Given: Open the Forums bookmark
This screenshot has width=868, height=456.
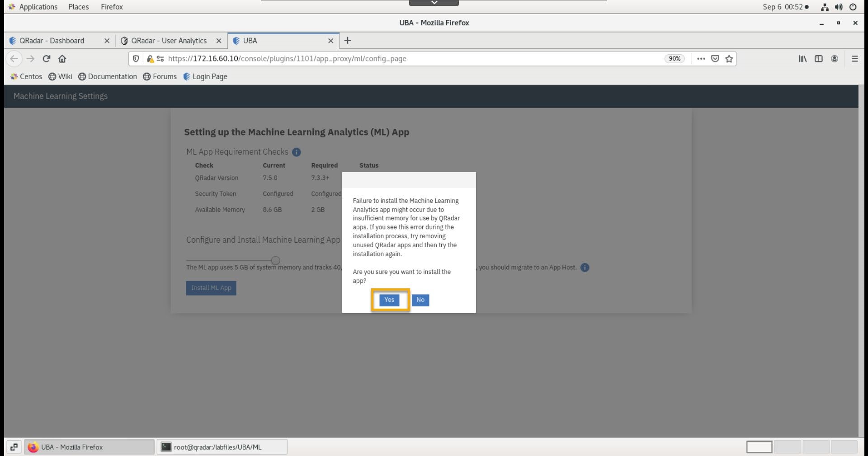Looking at the screenshot, I should 160,77.
